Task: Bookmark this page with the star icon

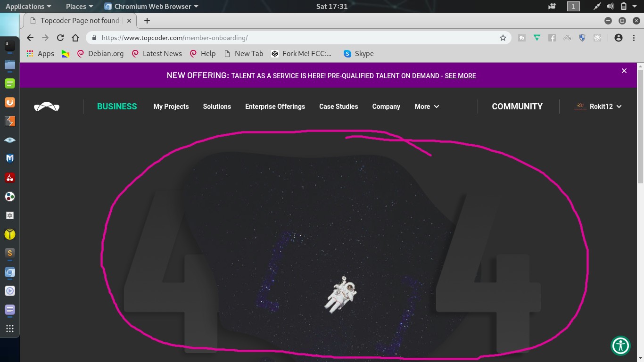Action: click(503, 38)
